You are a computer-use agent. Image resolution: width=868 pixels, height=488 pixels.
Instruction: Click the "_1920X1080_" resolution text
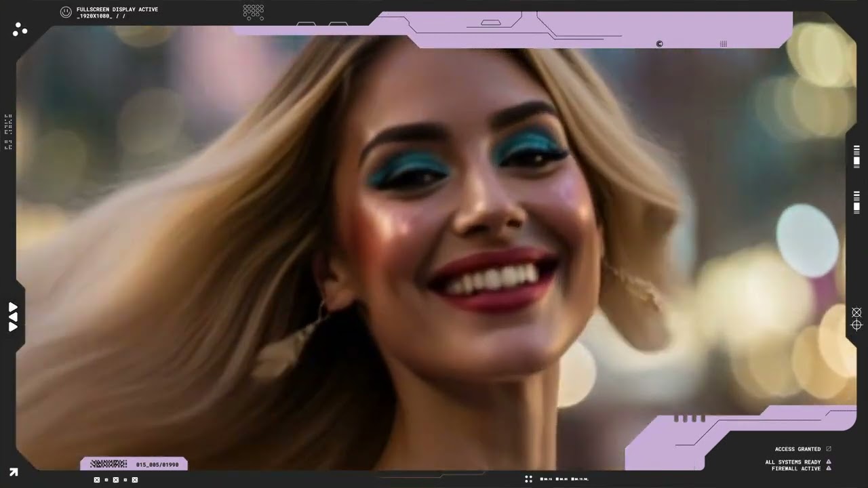[x=95, y=16]
